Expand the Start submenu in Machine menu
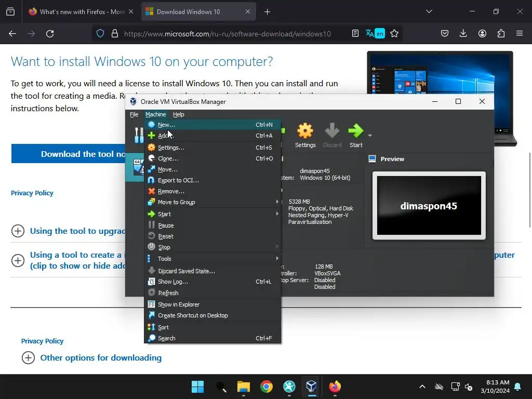This screenshot has height=399, width=532. [212, 214]
